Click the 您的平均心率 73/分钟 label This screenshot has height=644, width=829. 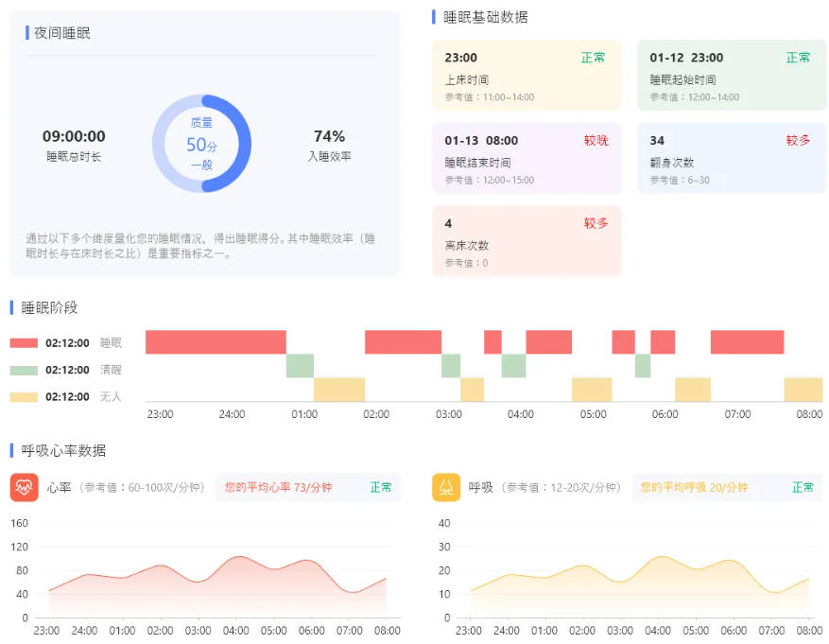(x=278, y=487)
